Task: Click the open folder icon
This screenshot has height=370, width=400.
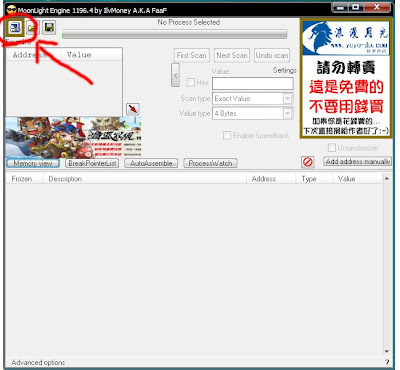Action: click(32, 28)
